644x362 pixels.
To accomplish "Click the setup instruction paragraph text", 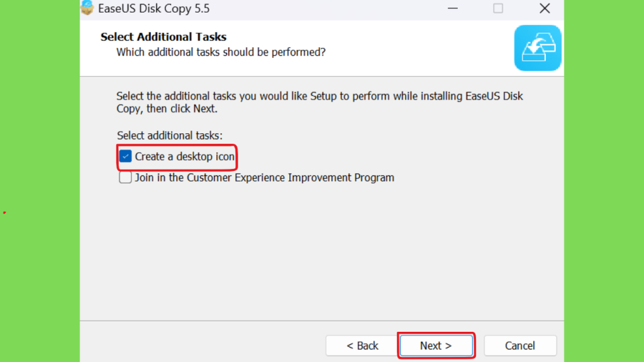I will pyautogui.click(x=319, y=102).
